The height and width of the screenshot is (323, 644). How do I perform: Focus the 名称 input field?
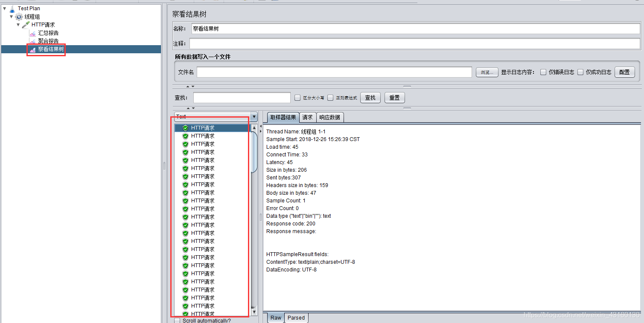[x=416, y=29]
